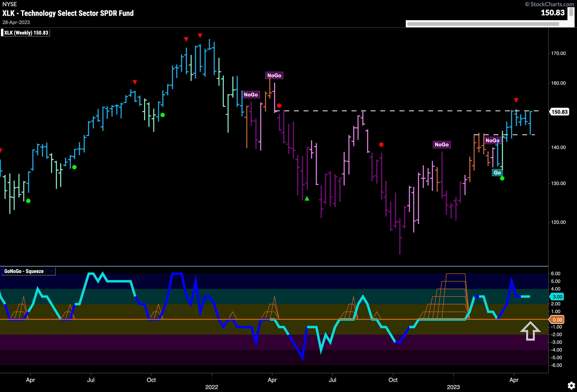Click the 120.00 price axis label
577x392 pixels.
click(x=558, y=222)
